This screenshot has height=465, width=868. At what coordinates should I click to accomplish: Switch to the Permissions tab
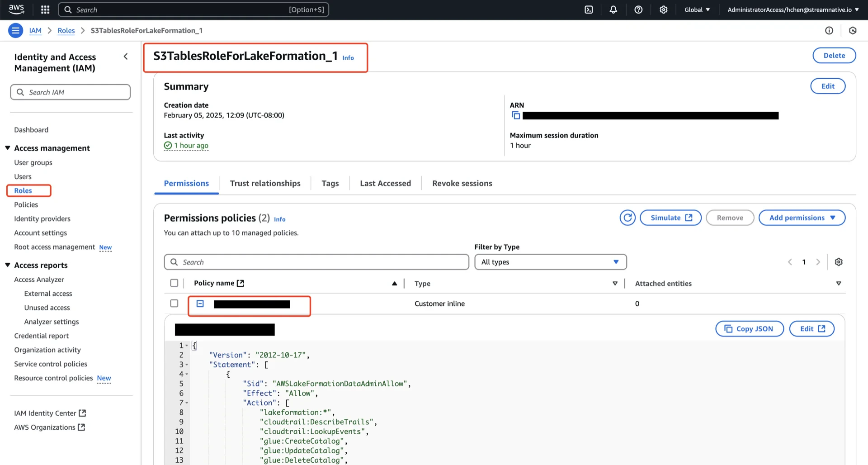(x=186, y=183)
